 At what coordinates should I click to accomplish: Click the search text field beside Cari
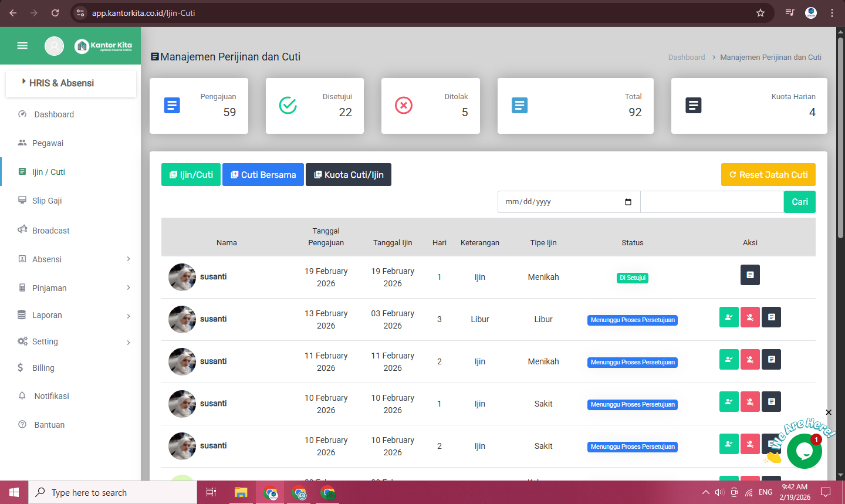(x=712, y=202)
